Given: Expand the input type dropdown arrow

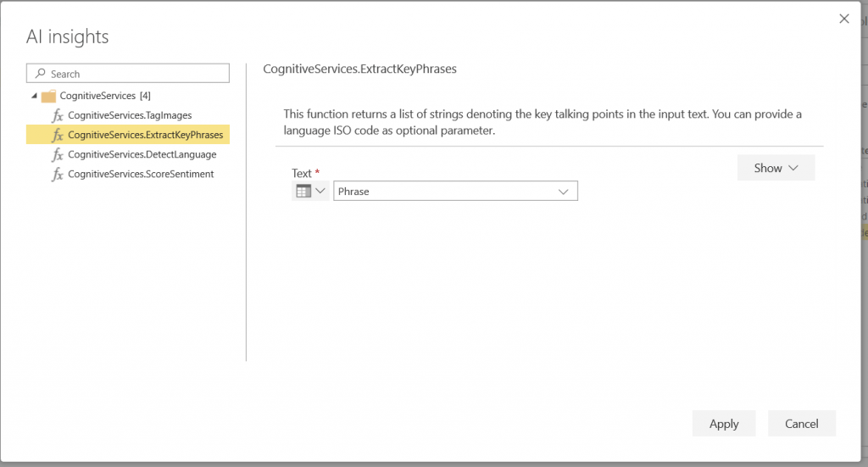Looking at the screenshot, I should click(320, 191).
